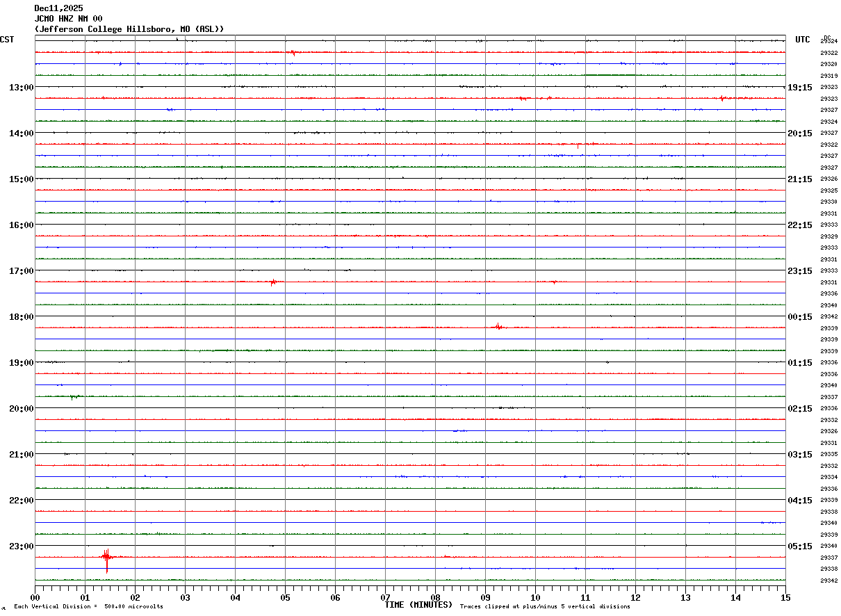Select the 17:00 CST time label

click(22, 270)
